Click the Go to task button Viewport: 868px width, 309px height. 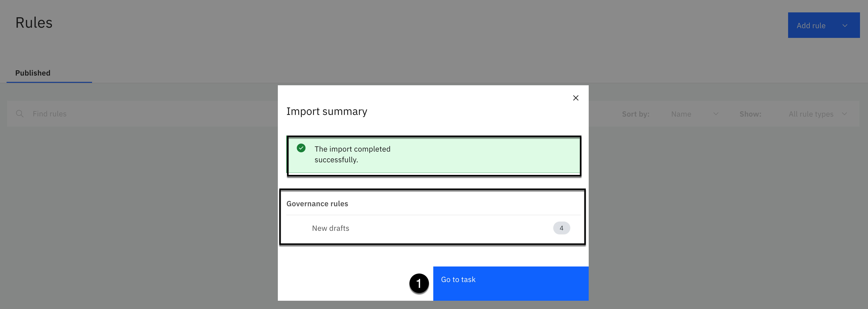[x=511, y=283]
